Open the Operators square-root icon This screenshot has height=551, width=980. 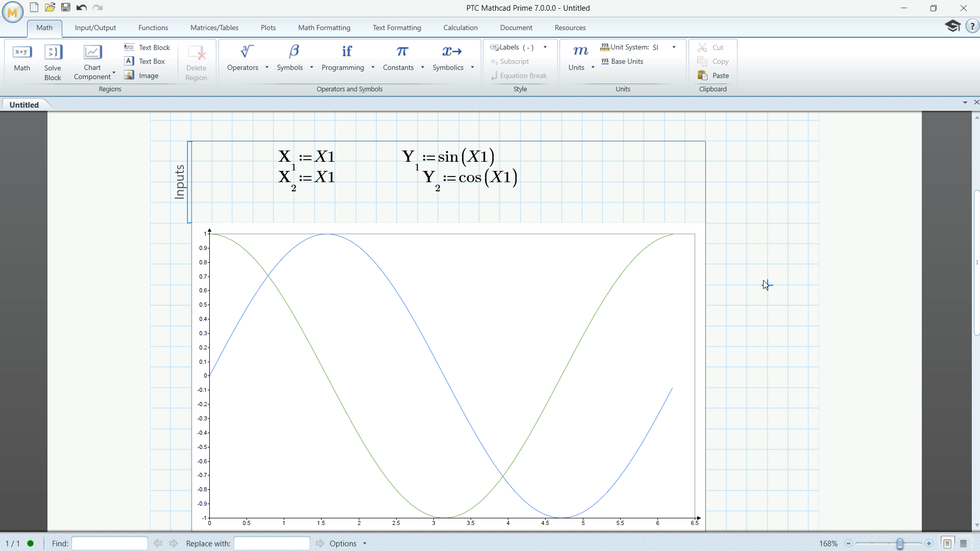point(247,51)
